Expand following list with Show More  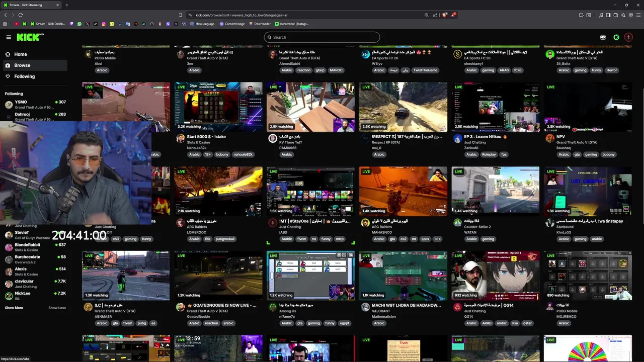pos(14,308)
